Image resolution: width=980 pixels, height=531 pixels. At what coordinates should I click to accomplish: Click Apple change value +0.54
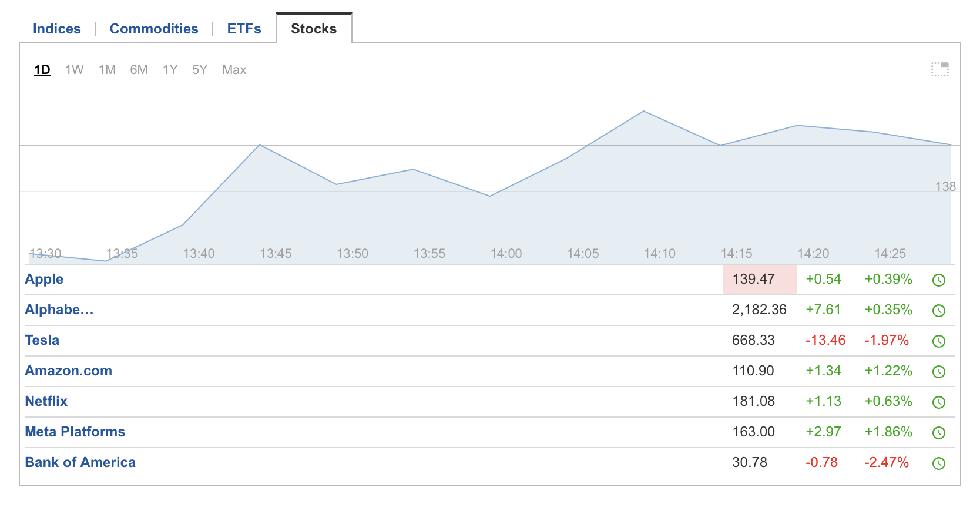click(x=823, y=279)
